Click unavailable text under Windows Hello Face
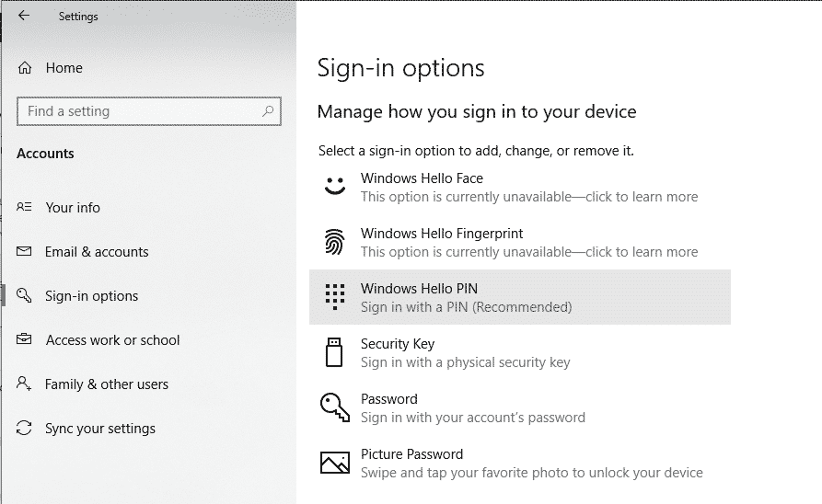 (529, 197)
